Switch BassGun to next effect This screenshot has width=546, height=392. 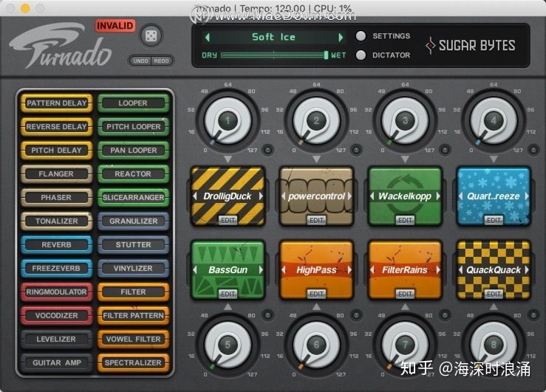pyautogui.click(x=261, y=270)
